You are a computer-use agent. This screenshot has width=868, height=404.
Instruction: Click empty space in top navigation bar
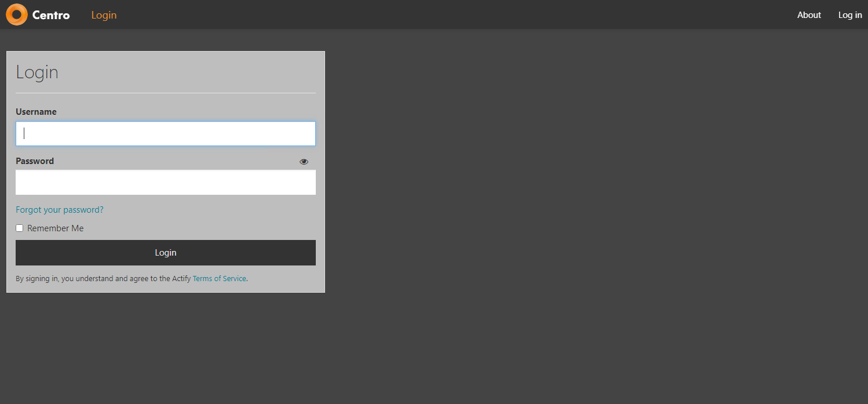(452, 14)
